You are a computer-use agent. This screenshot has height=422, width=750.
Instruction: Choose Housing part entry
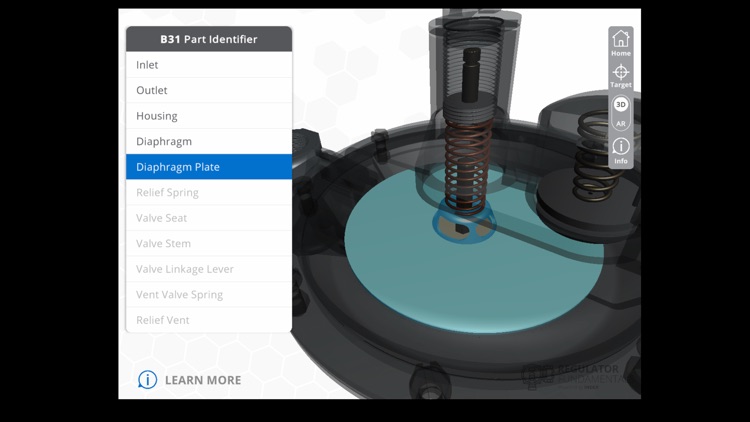tap(209, 116)
